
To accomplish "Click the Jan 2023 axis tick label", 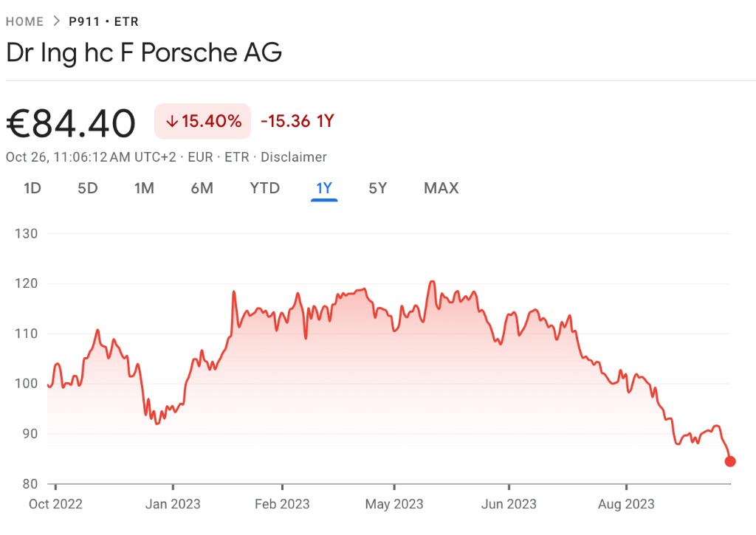I will pos(173,504).
